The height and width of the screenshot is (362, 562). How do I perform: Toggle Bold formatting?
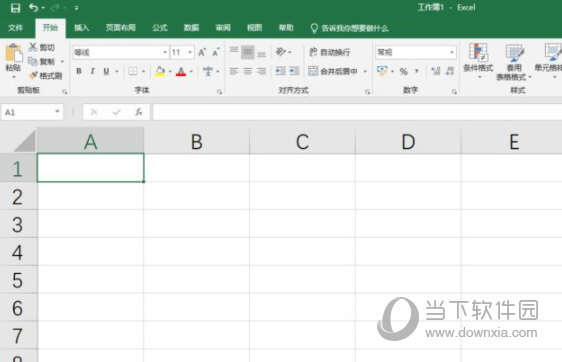click(79, 71)
